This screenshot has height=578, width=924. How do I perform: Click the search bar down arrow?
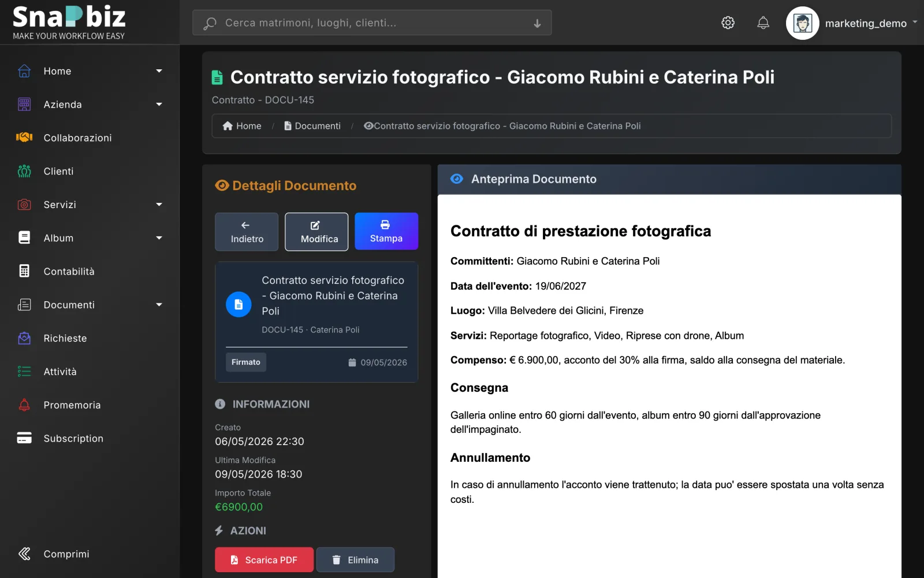(537, 23)
